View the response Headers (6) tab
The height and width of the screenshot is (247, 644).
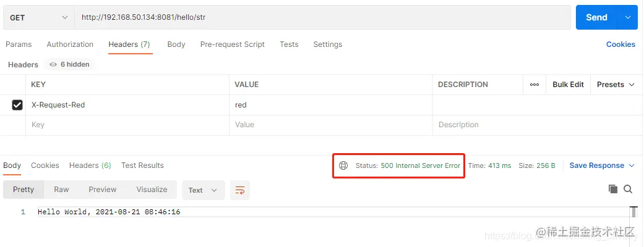[90, 165]
